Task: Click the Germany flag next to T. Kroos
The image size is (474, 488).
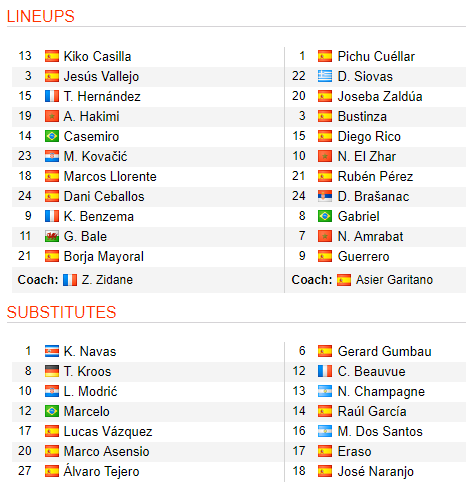Action: pos(52,371)
